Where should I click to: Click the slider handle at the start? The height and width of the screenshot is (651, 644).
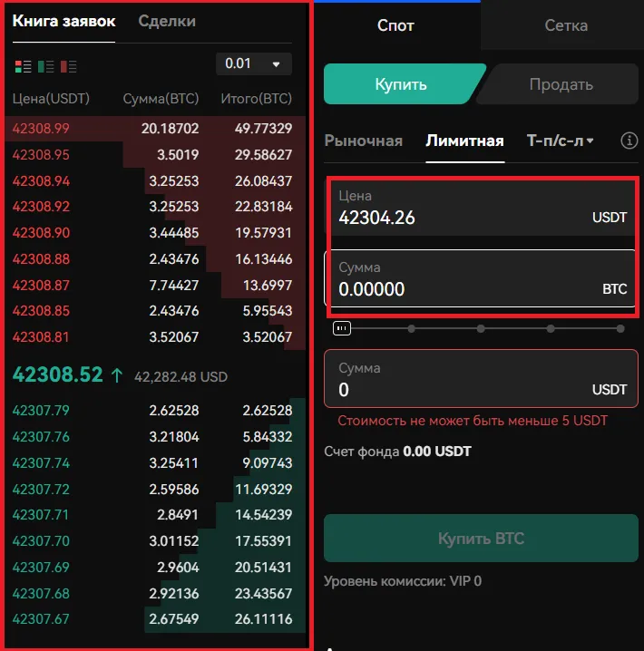(x=342, y=328)
